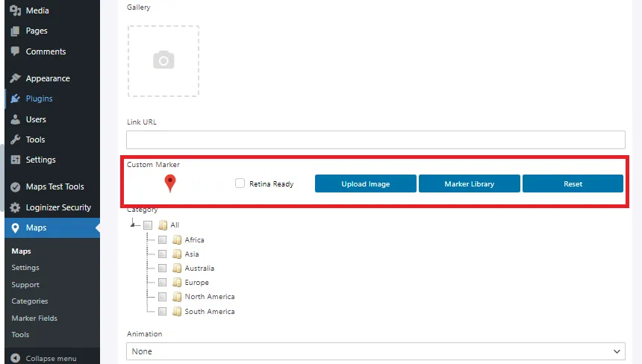This screenshot has width=642, height=364.
Task: Click the Comments speech bubble icon
Action: [15, 51]
